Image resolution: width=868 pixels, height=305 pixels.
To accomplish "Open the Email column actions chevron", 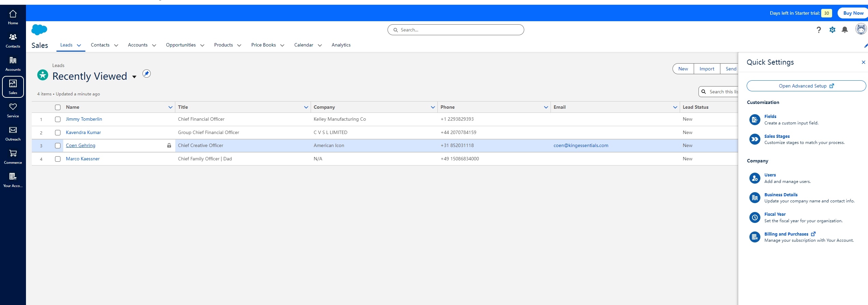I will (x=675, y=107).
